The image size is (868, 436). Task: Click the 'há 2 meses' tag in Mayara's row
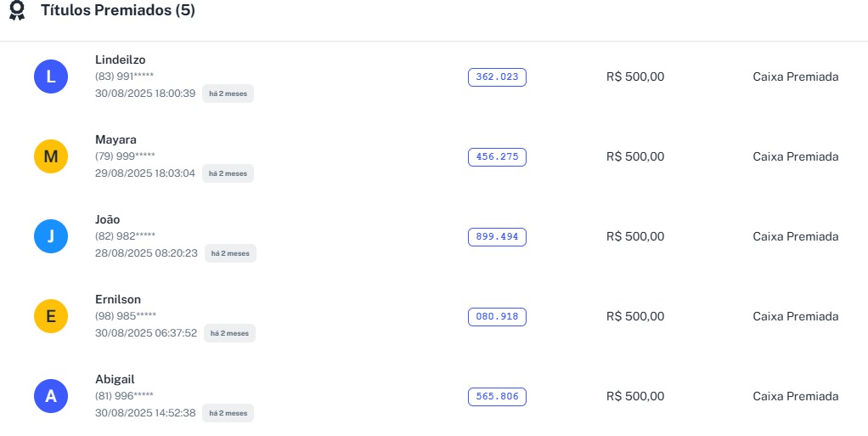tap(228, 173)
